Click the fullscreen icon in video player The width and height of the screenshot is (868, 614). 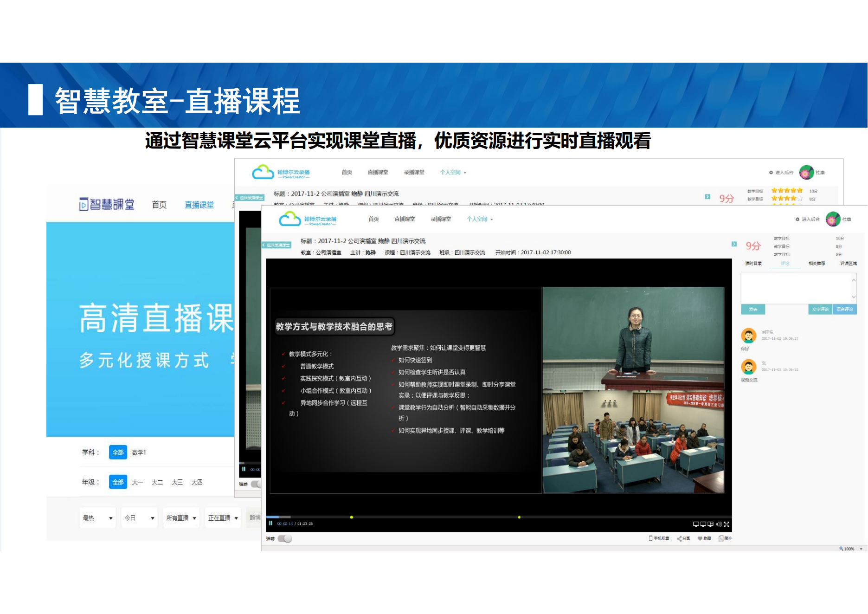tap(727, 524)
